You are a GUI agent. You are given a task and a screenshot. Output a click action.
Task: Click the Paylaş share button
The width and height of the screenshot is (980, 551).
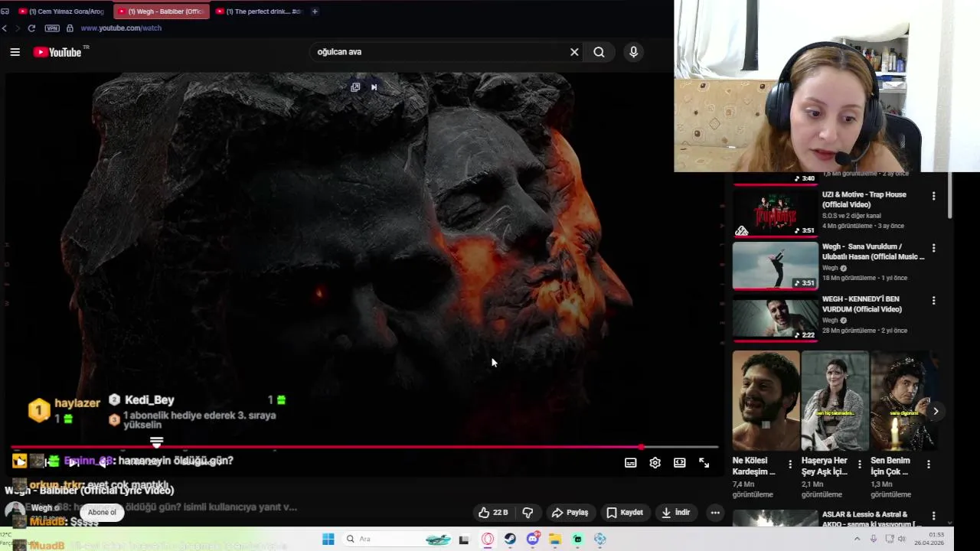point(570,513)
